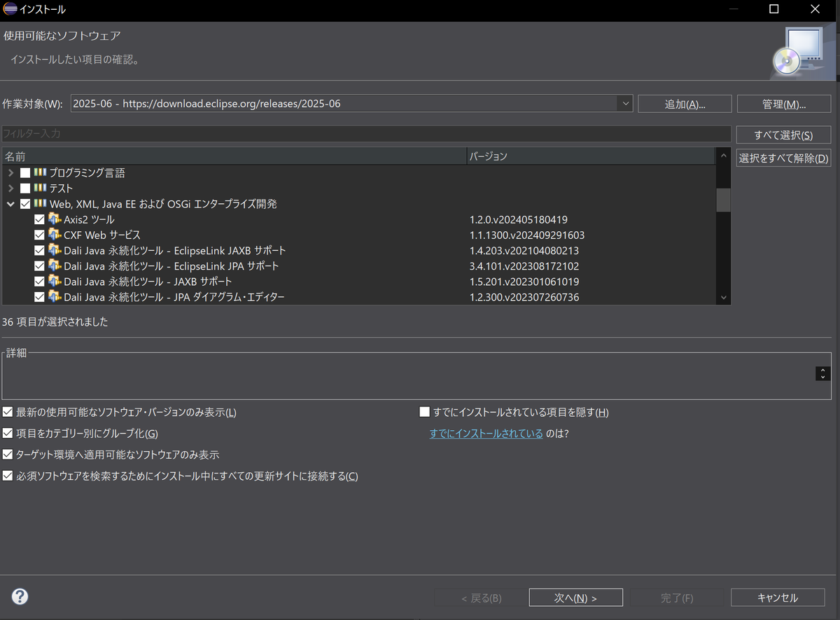Click the list scrollbar down arrow
The width and height of the screenshot is (840, 620).
[724, 298]
